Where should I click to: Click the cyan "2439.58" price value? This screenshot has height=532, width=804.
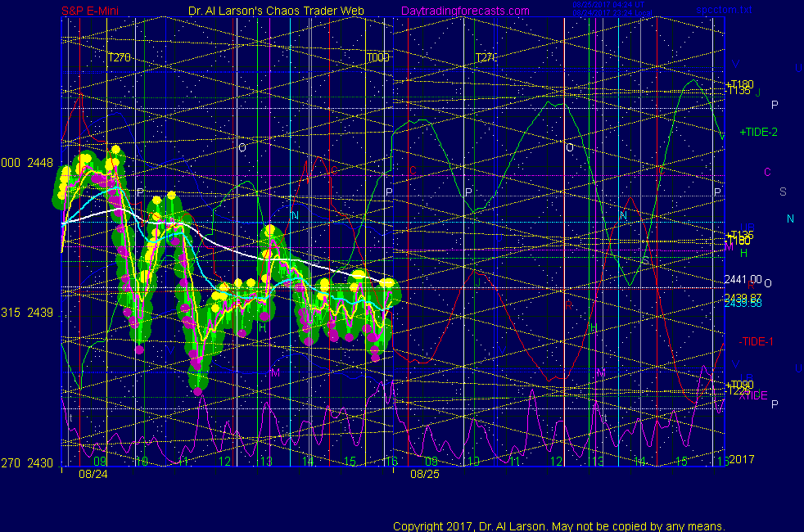click(x=743, y=304)
